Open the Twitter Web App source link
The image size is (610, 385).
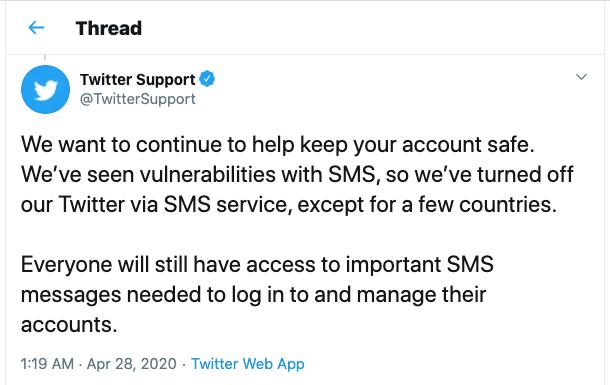tap(248, 364)
